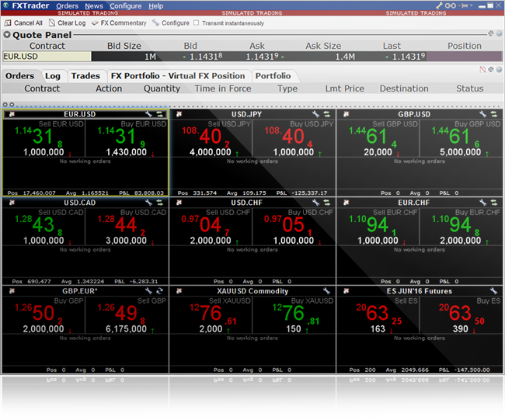Viewport: 505px width, 420px height.
Task: Click the Buy XAUUSD green price tile
Action: pos(294,314)
